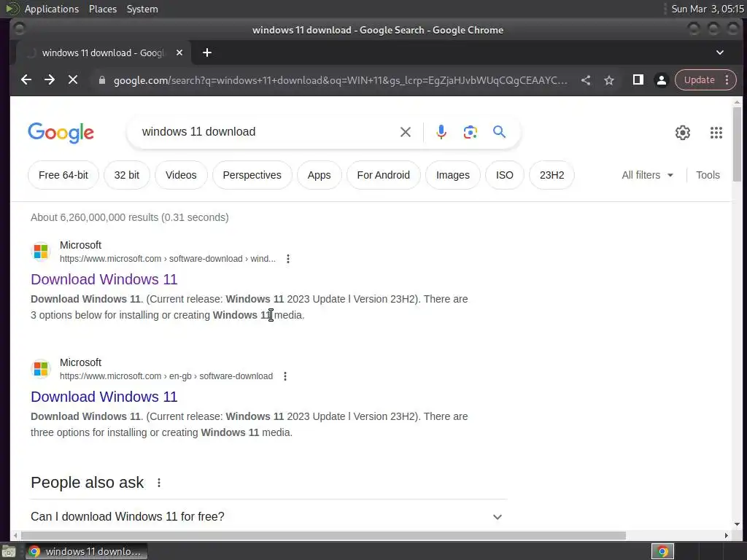Open the All filters dropdown

coord(648,175)
